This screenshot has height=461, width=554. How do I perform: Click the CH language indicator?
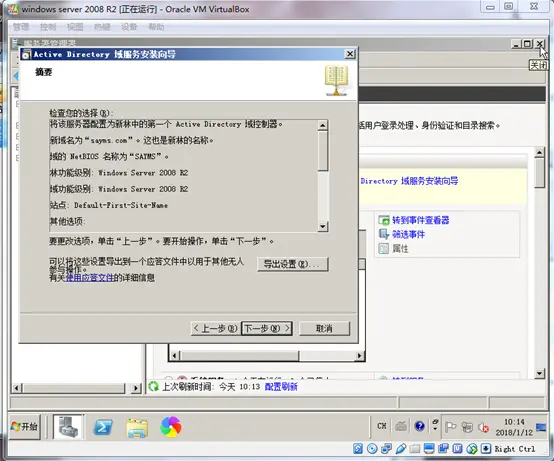[382, 426]
